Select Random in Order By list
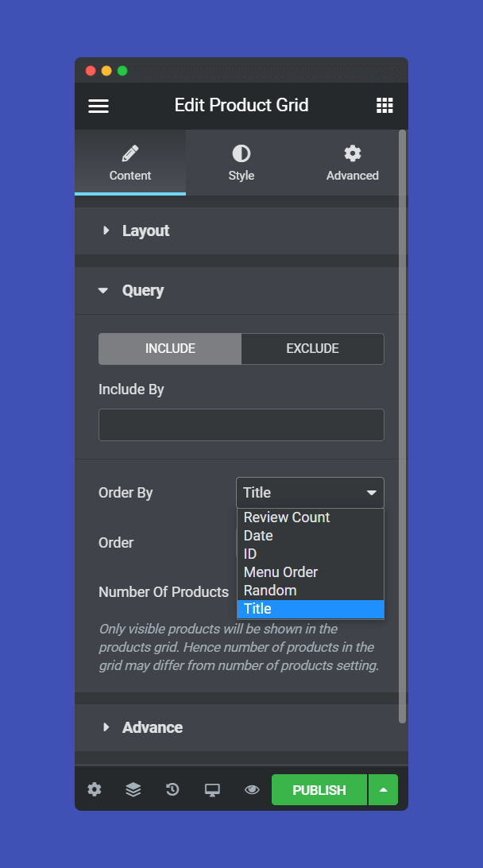 click(270, 590)
